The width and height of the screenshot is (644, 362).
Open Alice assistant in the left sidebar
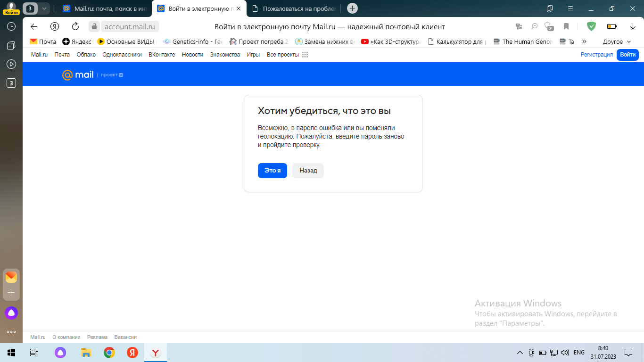[10, 312]
